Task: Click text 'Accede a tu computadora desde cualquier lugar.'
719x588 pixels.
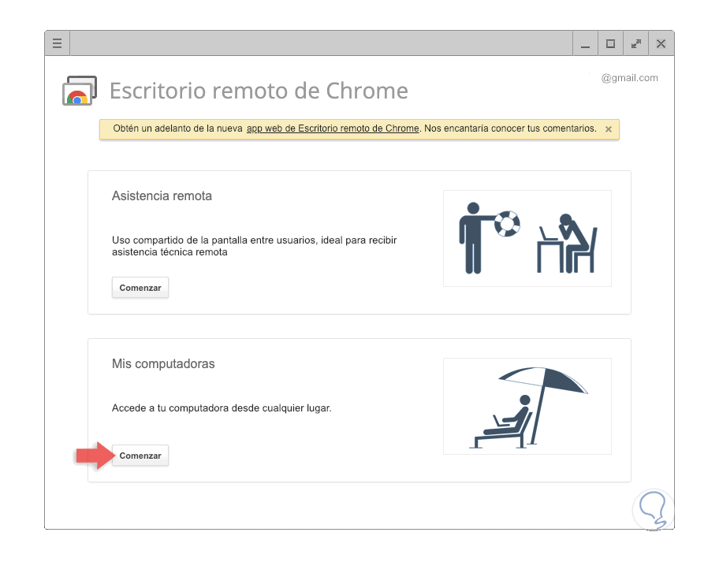Action: (222, 408)
